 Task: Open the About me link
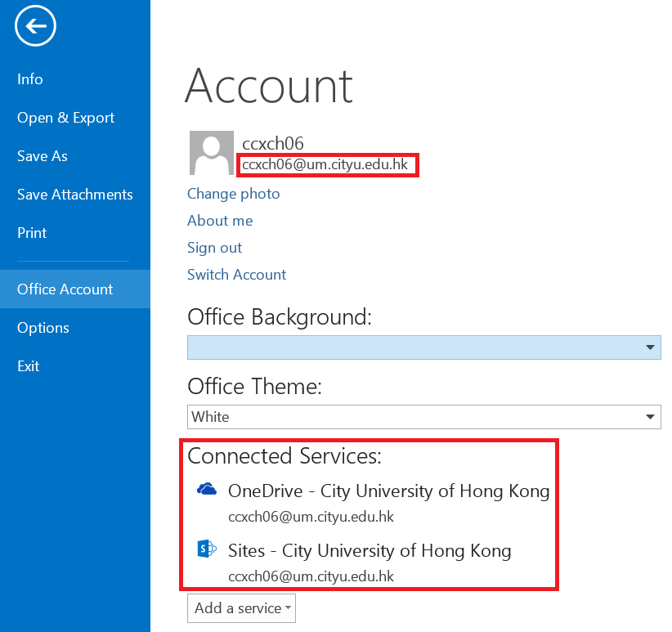pos(220,221)
